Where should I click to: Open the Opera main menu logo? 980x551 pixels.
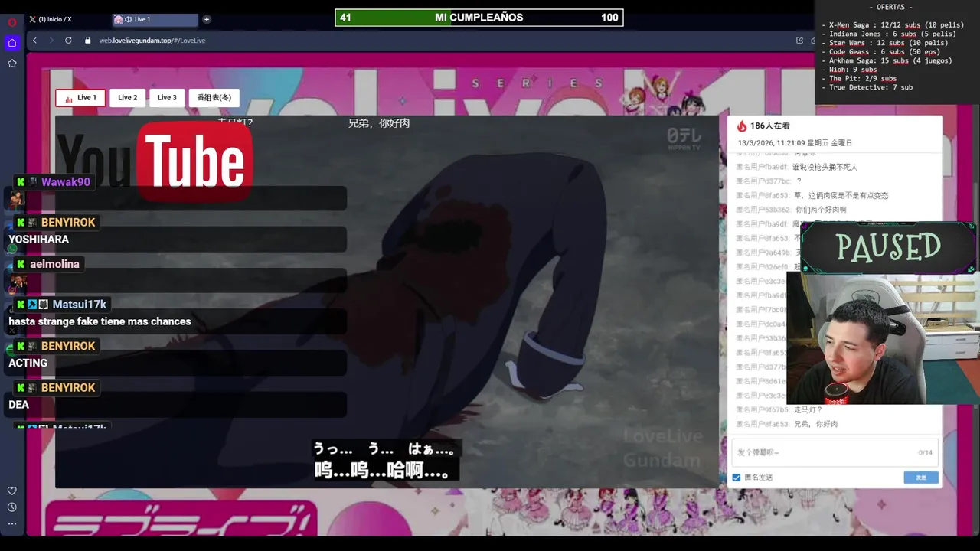tap(12, 22)
